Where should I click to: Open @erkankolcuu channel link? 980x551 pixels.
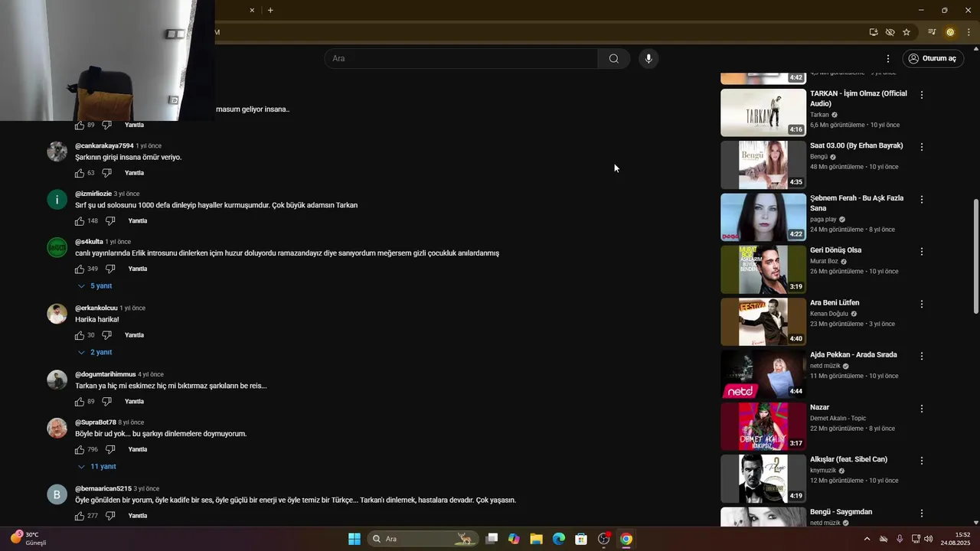tap(96, 308)
